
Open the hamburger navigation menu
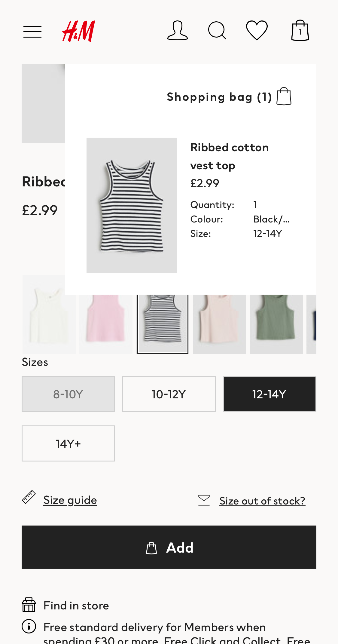click(32, 32)
